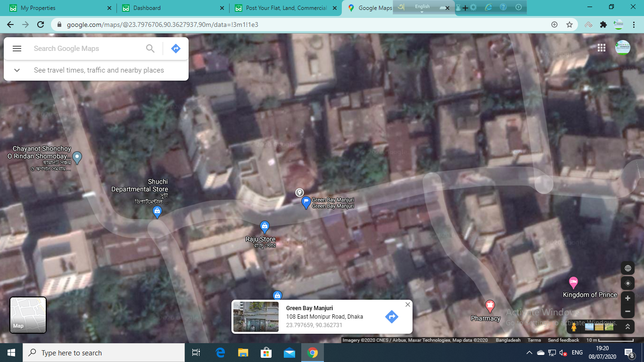The width and height of the screenshot is (644, 362).
Task: Click the keyboard bar info icon
Action: (519, 7)
